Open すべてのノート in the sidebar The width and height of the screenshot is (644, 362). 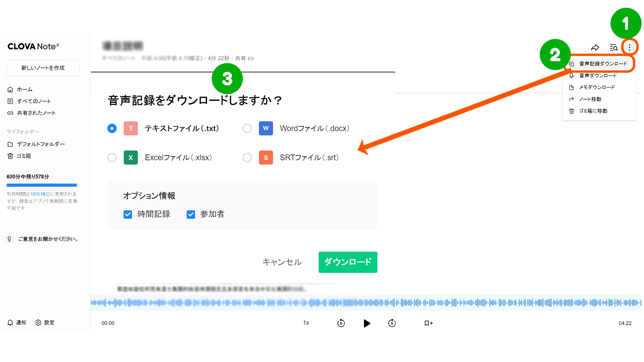(x=29, y=101)
